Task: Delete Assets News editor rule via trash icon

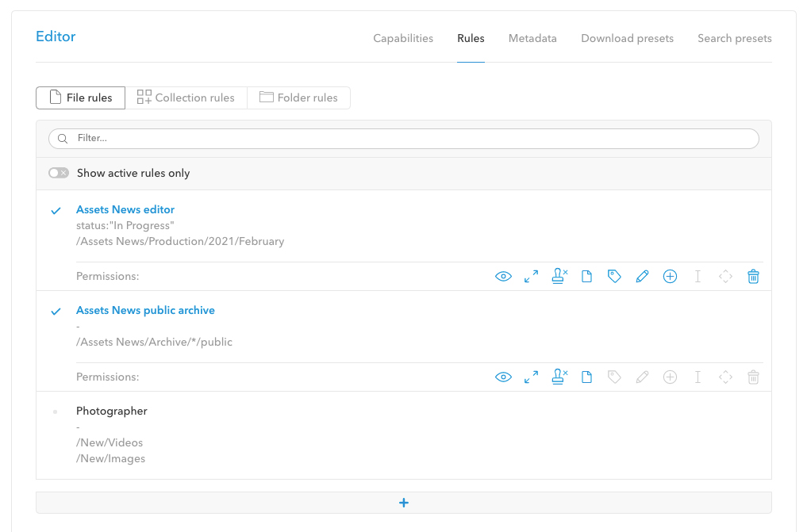Action: [x=753, y=276]
